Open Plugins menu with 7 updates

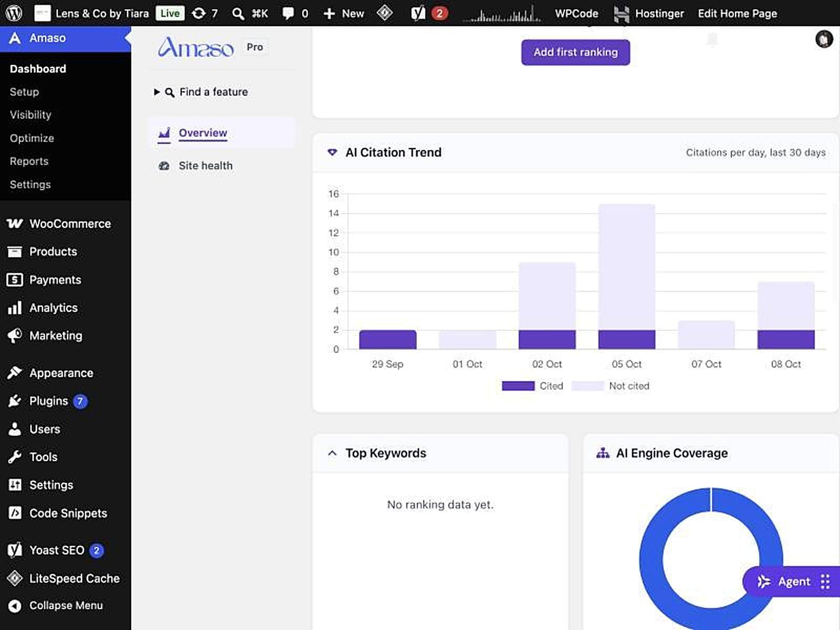coord(66,401)
